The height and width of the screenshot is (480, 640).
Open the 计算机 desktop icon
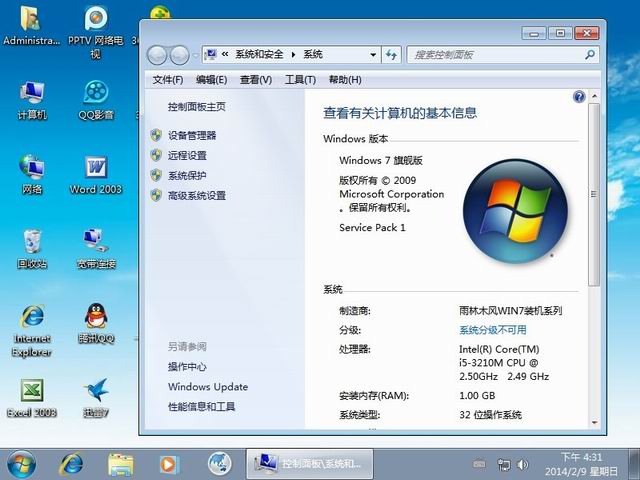point(32,100)
